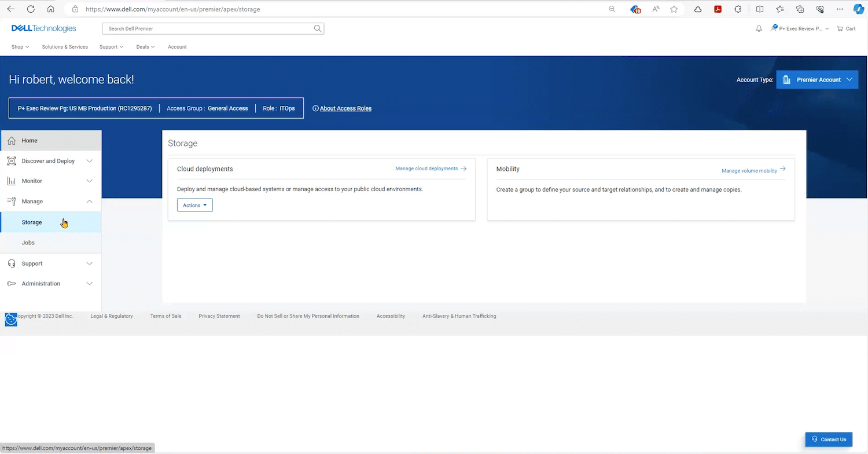Expand the Administration section

89,284
